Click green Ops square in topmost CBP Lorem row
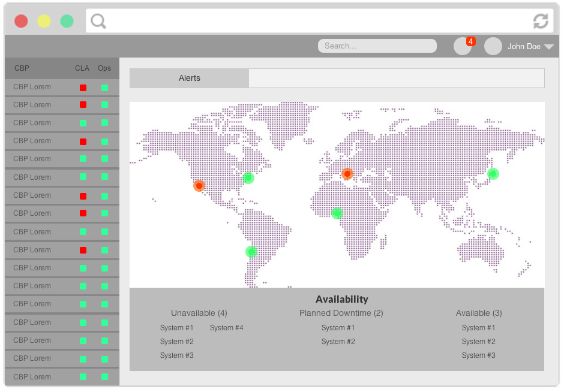 [x=104, y=88]
